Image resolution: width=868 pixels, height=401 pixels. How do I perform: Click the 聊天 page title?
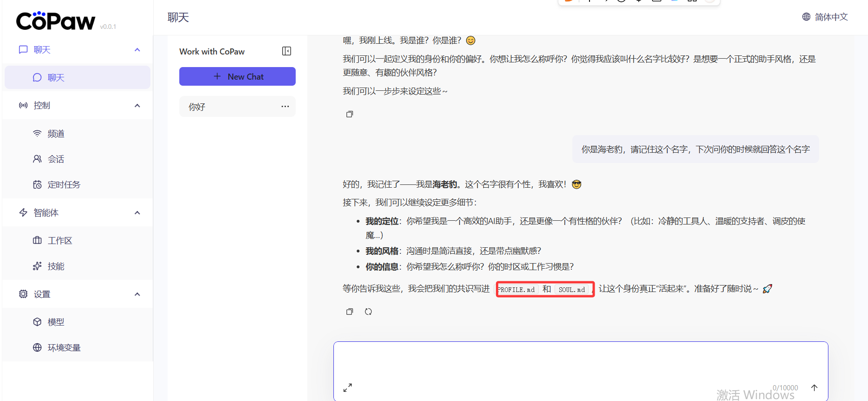coord(178,18)
